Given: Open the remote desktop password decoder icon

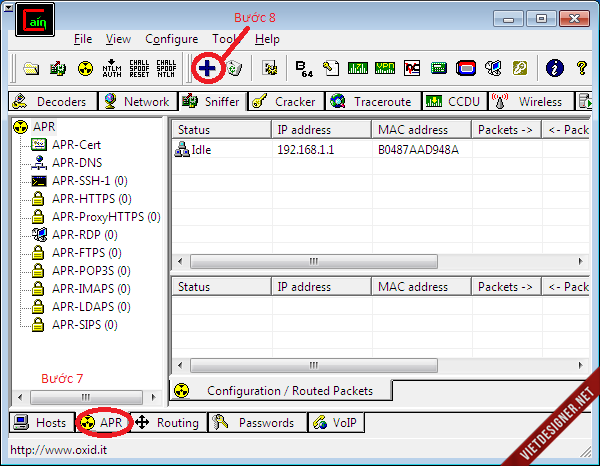Looking at the screenshot, I should click(493, 69).
